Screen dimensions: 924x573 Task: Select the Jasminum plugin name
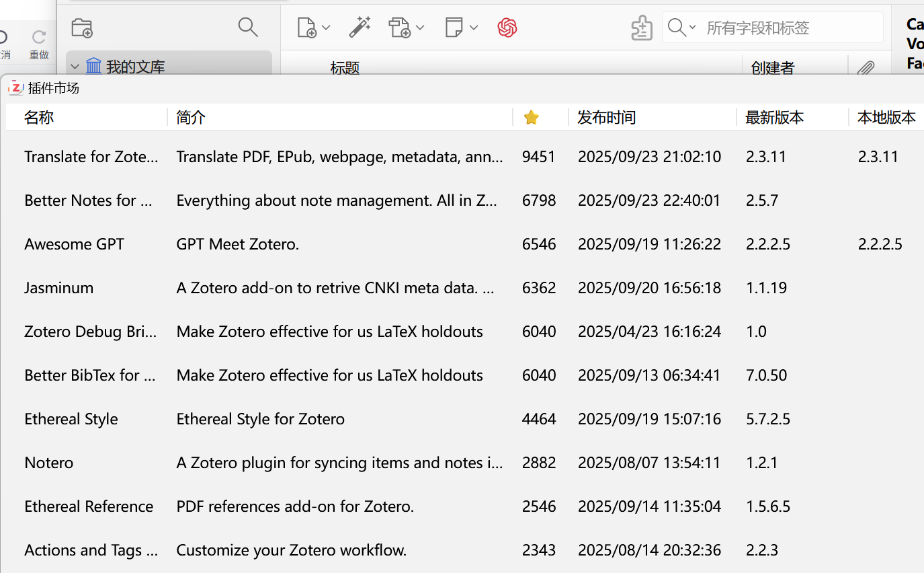[59, 287]
